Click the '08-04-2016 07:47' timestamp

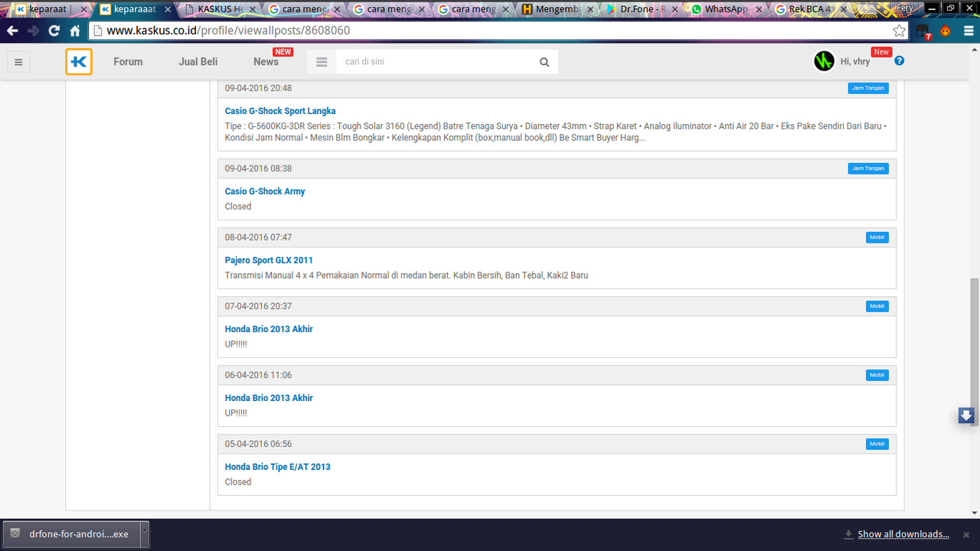258,237
